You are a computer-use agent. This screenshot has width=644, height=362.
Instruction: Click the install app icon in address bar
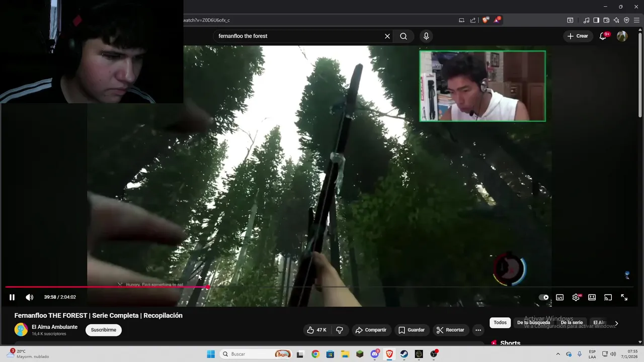pos(461,20)
